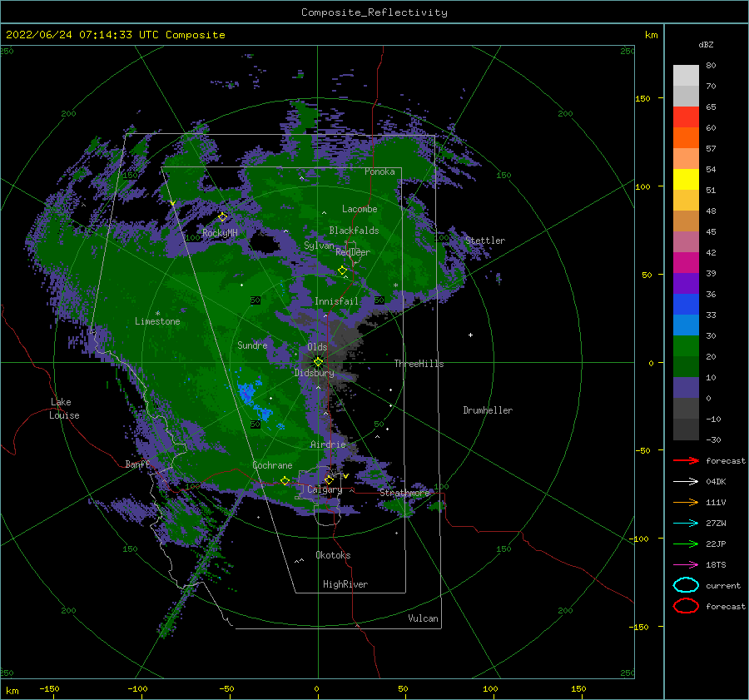Select the red 60-65 dBZ color swatch
This screenshot has height=700, width=749.
pos(686,117)
